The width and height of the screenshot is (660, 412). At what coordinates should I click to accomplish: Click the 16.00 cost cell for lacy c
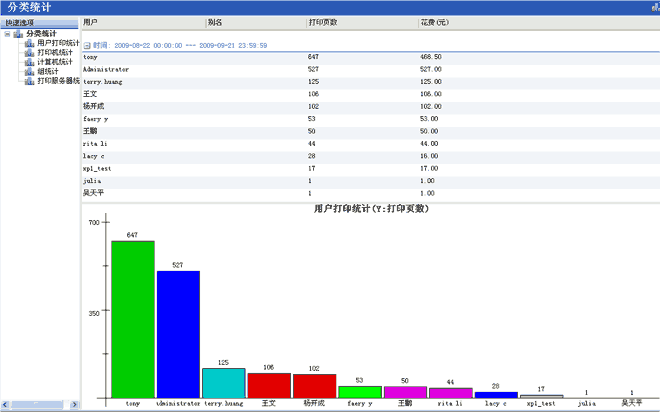point(429,156)
